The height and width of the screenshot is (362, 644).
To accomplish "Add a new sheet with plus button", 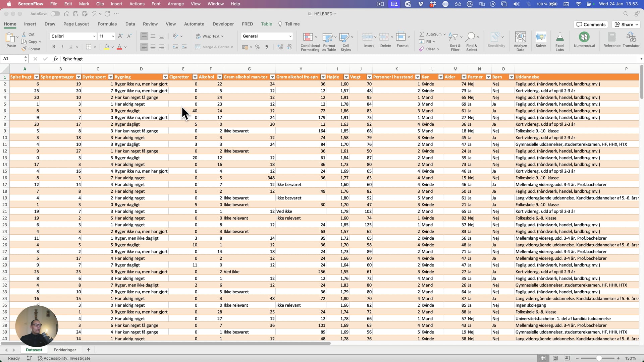I will click(x=89, y=350).
